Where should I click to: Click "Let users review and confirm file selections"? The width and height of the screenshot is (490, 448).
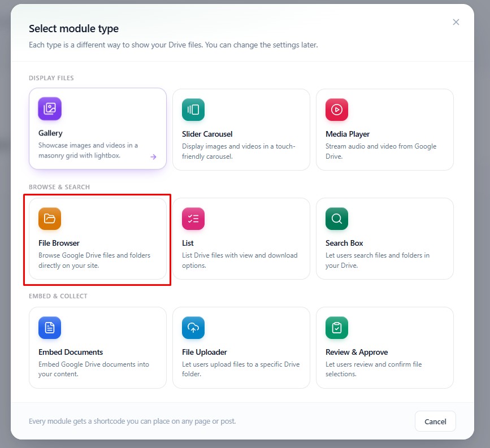point(374,369)
